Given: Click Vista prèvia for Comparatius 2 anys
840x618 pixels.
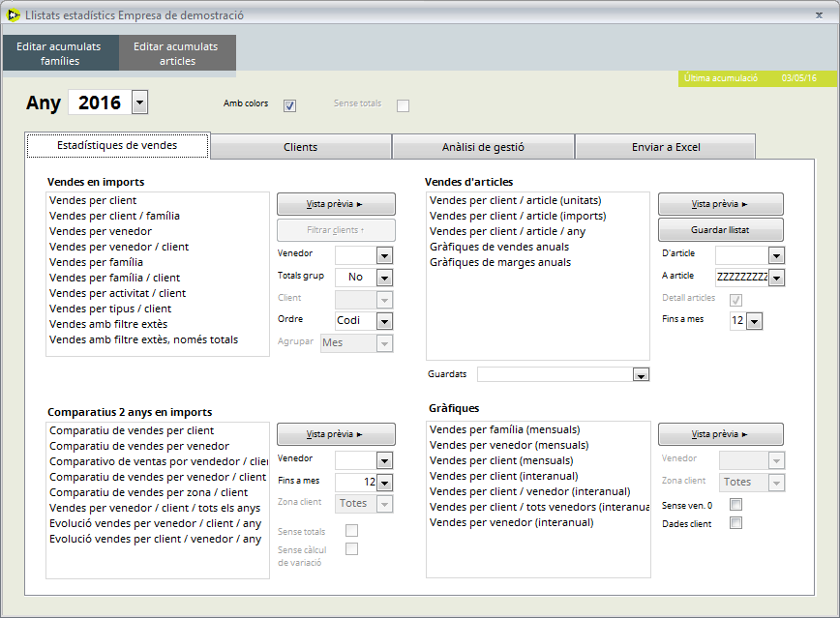Looking at the screenshot, I should [x=336, y=434].
